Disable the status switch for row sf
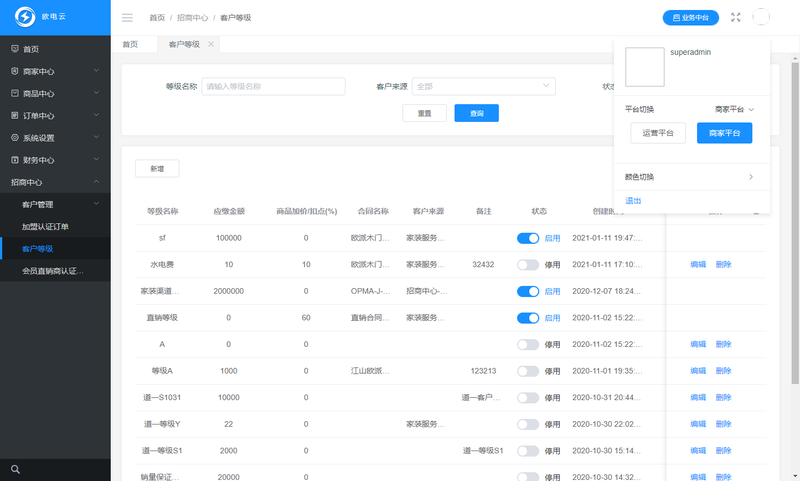This screenshot has height=481, width=800. (x=528, y=238)
